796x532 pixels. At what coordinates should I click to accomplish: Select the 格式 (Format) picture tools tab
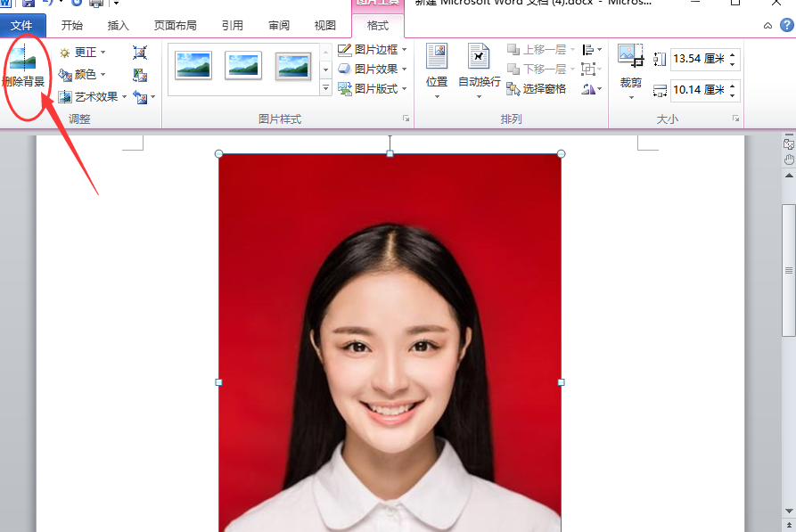click(378, 25)
